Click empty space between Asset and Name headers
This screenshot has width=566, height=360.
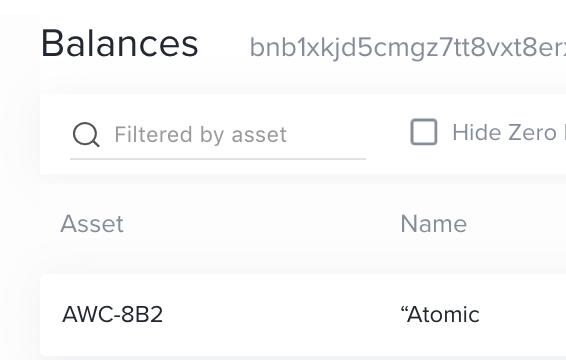coord(260,224)
